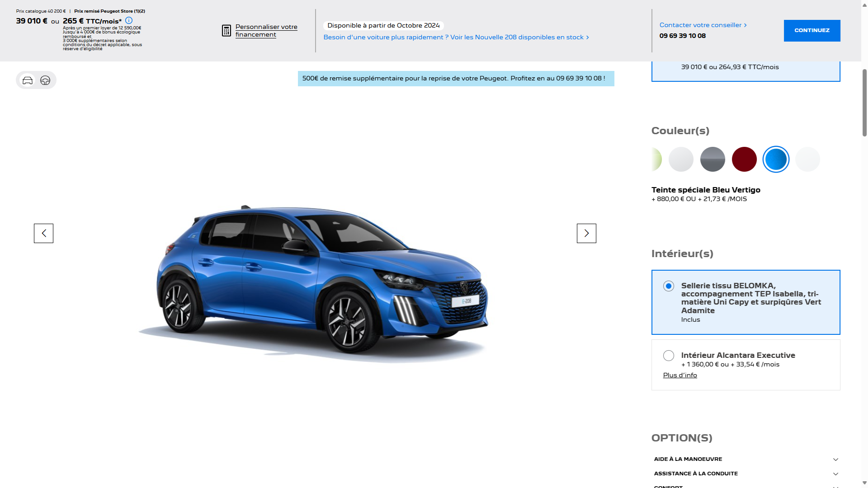The width and height of the screenshot is (868, 488).
Task: Select Sellerie tissu BELOMKA interior
Action: 669,286
